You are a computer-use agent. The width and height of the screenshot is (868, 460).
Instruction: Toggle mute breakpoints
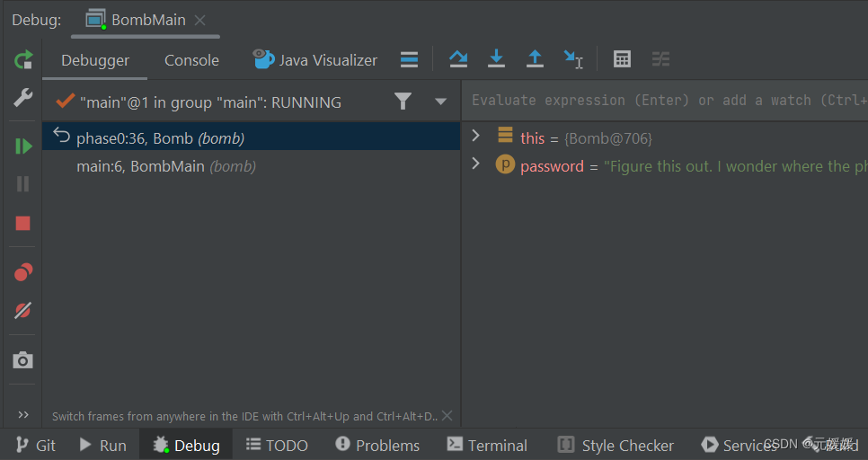[22, 311]
